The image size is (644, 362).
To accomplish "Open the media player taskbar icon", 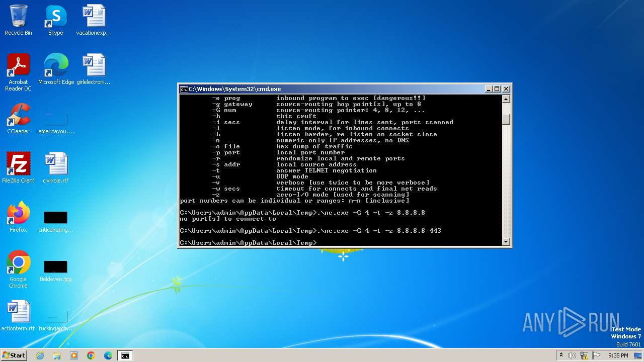I will pyautogui.click(x=74, y=355).
